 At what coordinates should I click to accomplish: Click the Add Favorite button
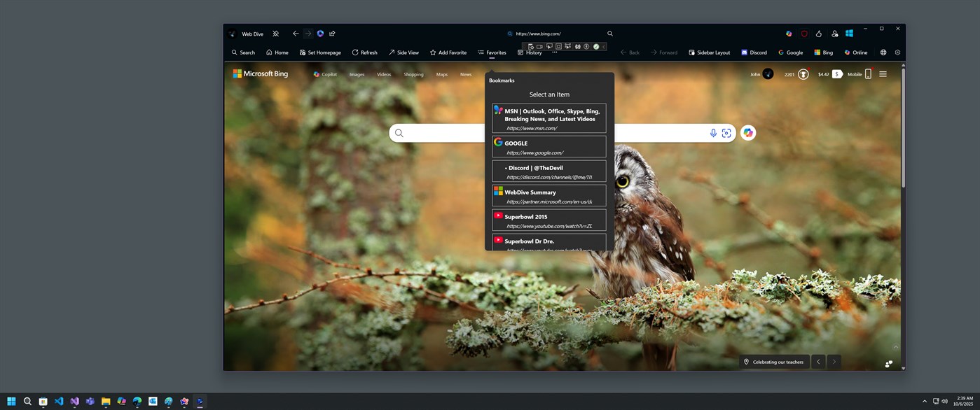click(x=448, y=52)
